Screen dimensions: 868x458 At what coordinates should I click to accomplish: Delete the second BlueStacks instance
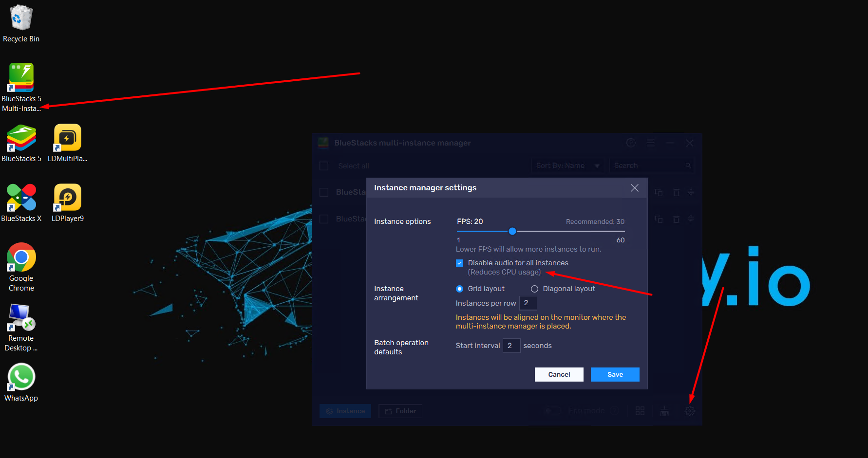coord(676,219)
